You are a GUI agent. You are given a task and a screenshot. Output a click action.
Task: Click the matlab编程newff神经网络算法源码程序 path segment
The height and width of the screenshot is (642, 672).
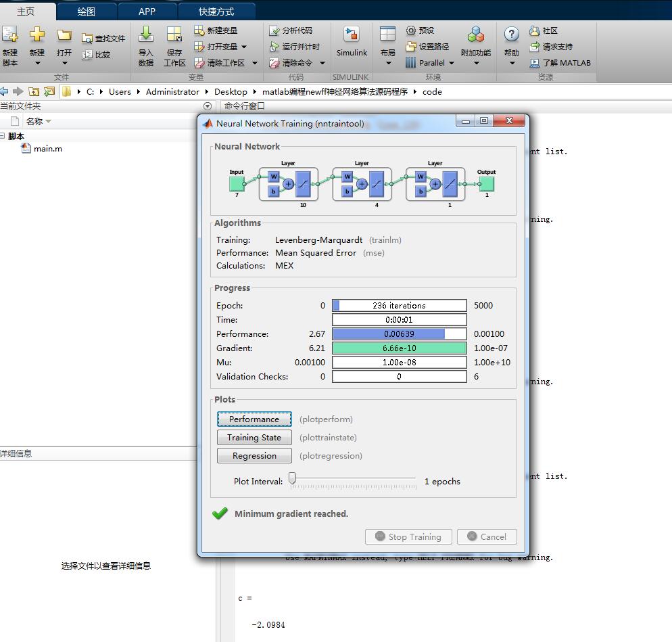tap(335, 92)
